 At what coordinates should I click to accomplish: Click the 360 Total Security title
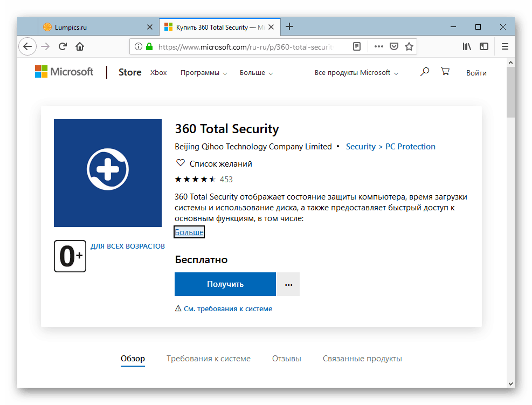(226, 129)
